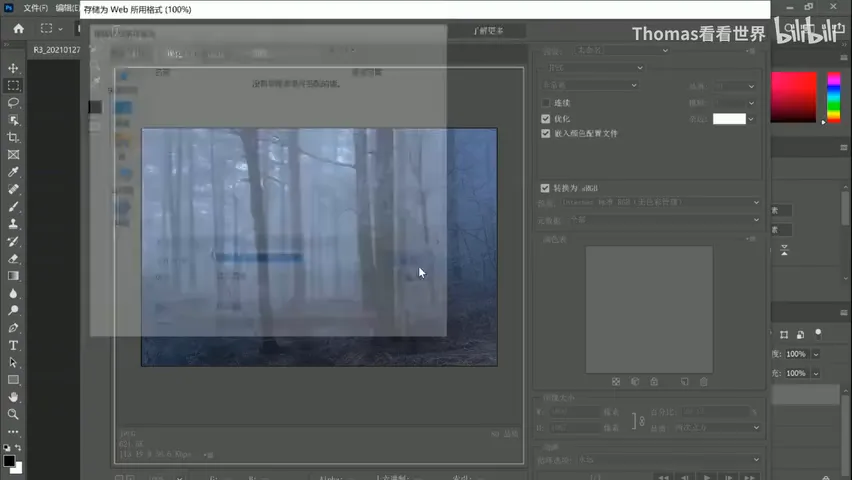Select the Clone Stamp tool

[13, 224]
